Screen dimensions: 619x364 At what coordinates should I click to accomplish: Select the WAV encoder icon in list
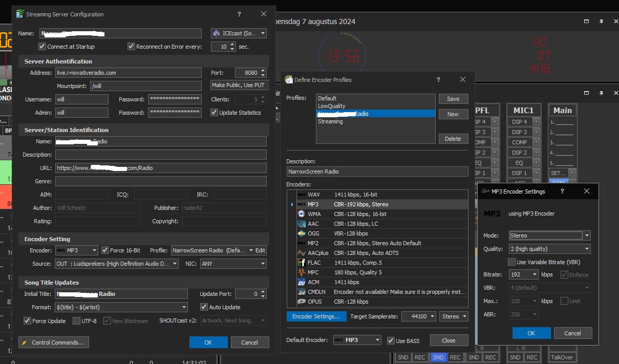point(302,195)
